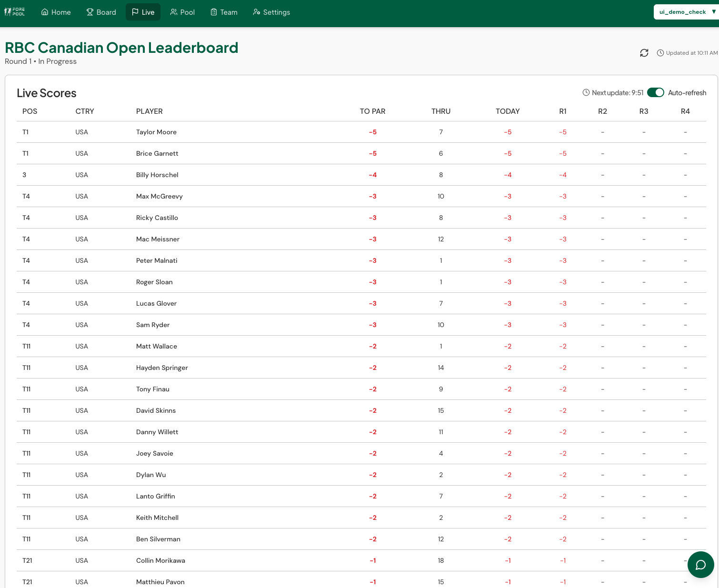Viewport: 719px width, 588px height.
Task: Click the flag icon beside Live
Action: [x=135, y=12]
